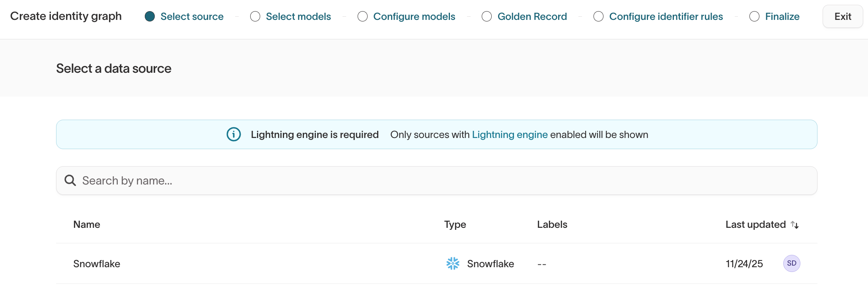868x299 pixels.
Task: Click the Exit button
Action: coord(843,16)
